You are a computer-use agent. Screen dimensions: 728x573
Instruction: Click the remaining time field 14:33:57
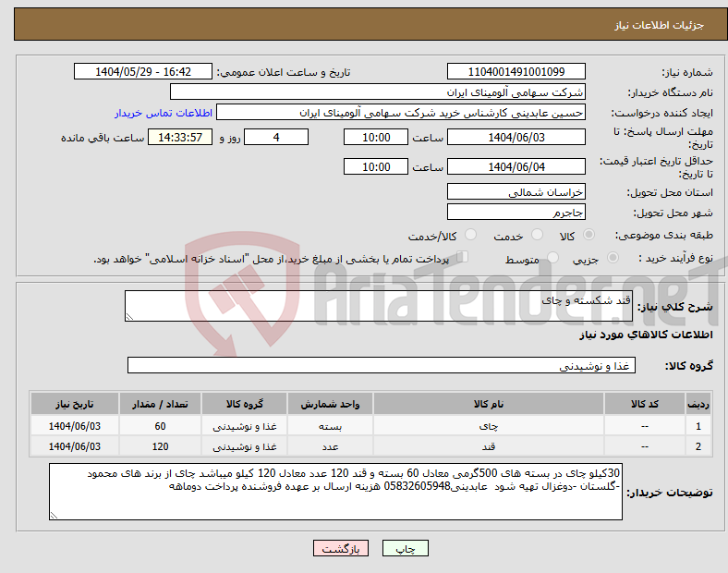click(180, 137)
